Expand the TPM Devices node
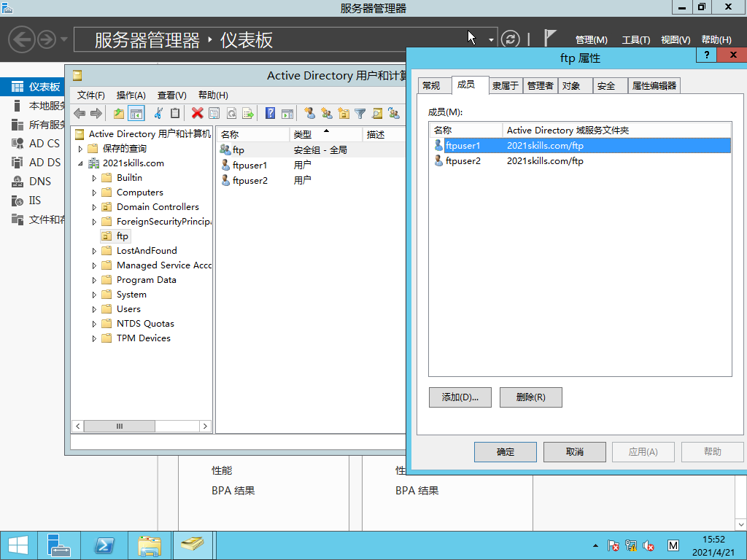Viewport: 747px width, 560px height. 94,338
